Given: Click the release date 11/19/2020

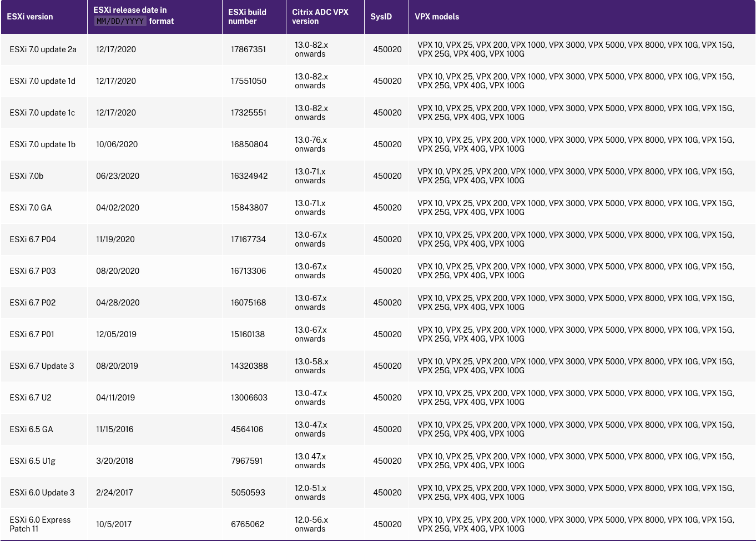Looking at the screenshot, I should [115, 239].
